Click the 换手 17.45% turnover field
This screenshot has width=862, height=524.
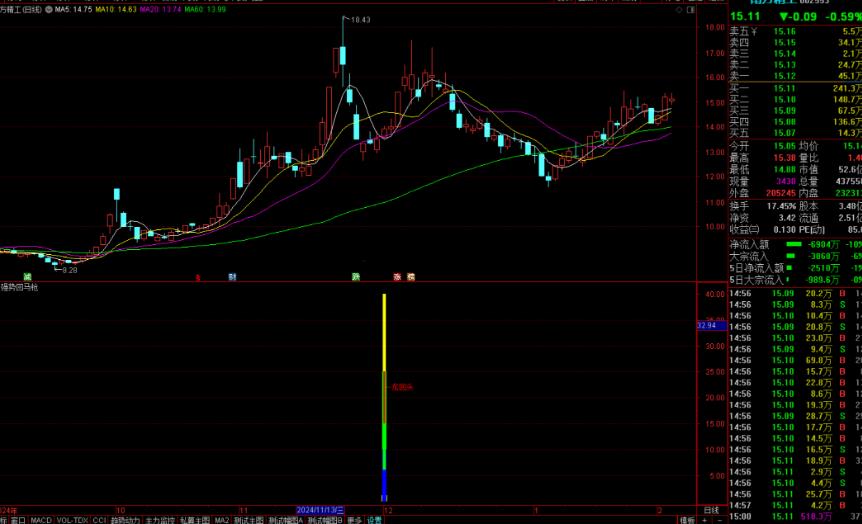point(762,206)
